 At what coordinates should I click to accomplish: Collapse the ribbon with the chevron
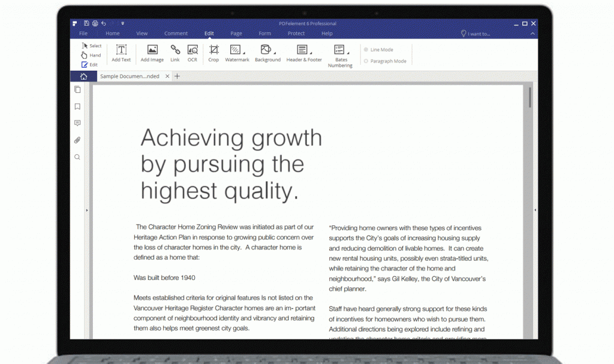pos(532,34)
